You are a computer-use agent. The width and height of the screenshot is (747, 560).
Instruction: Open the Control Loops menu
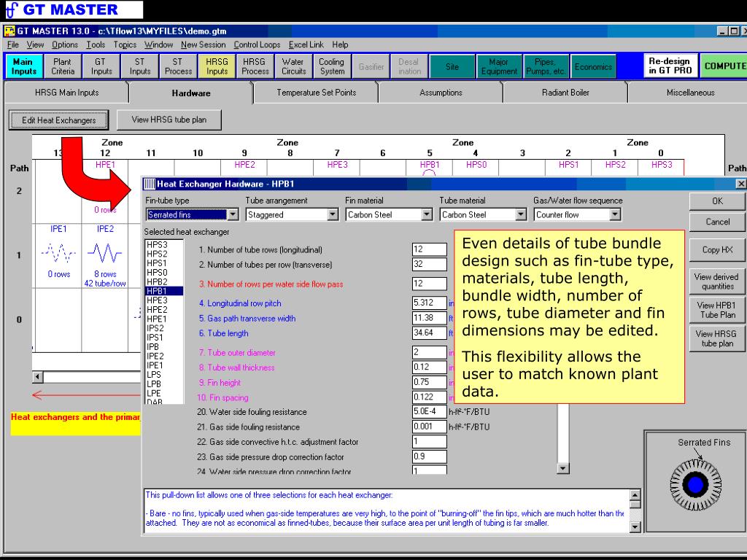pos(257,44)
